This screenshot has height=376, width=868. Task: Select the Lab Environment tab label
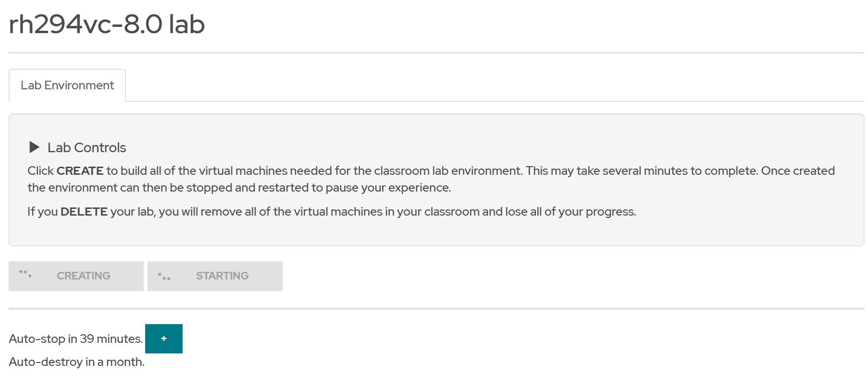tap(66, 85)
